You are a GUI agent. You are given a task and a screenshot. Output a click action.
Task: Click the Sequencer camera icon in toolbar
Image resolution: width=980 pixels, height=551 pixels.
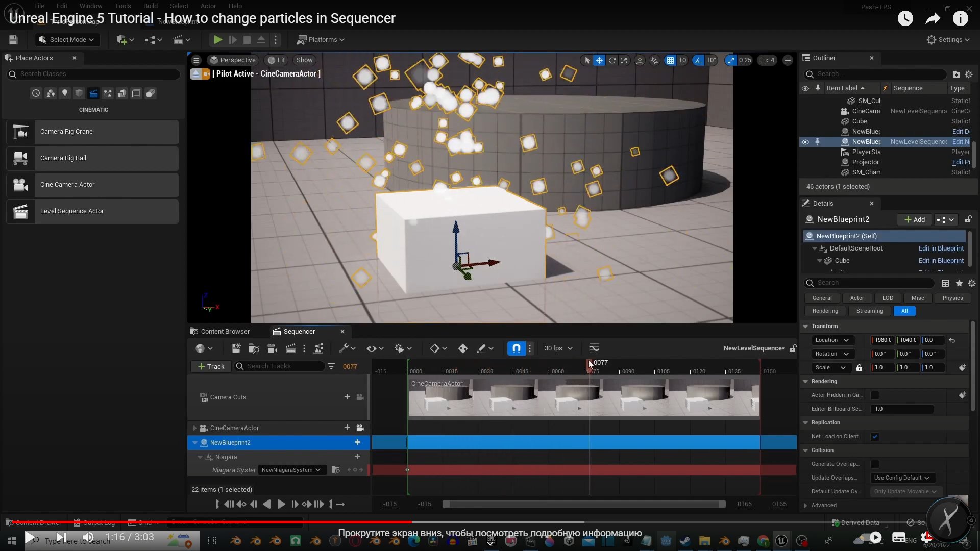coord(272,348)
